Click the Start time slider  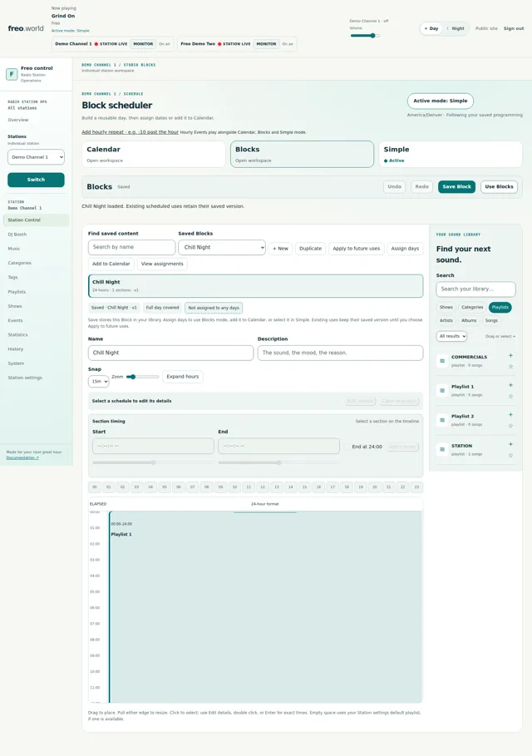tap(153, 462)
